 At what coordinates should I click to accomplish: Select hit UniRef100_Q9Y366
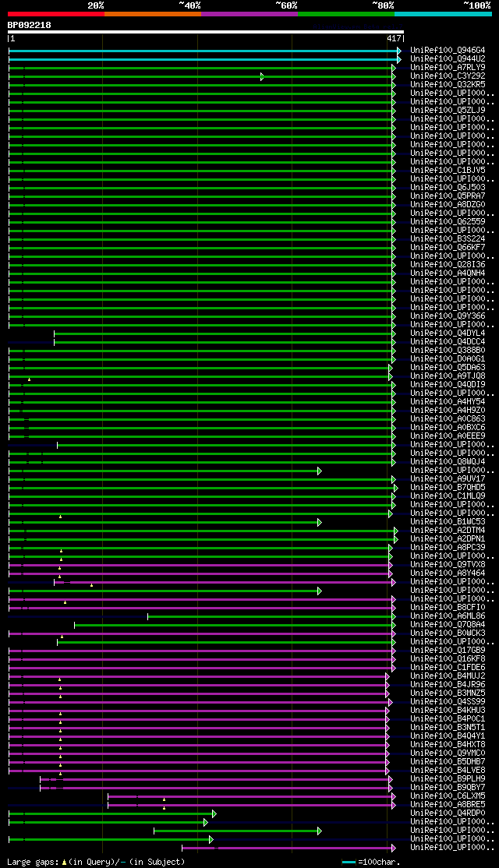pyautogui.click(x=448, y=316)
